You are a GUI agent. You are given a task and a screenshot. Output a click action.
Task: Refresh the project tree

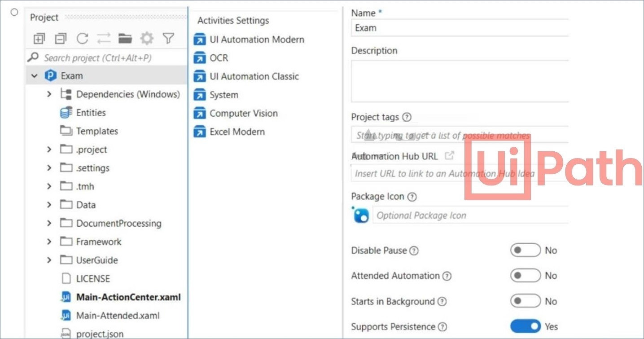point(82,39)
